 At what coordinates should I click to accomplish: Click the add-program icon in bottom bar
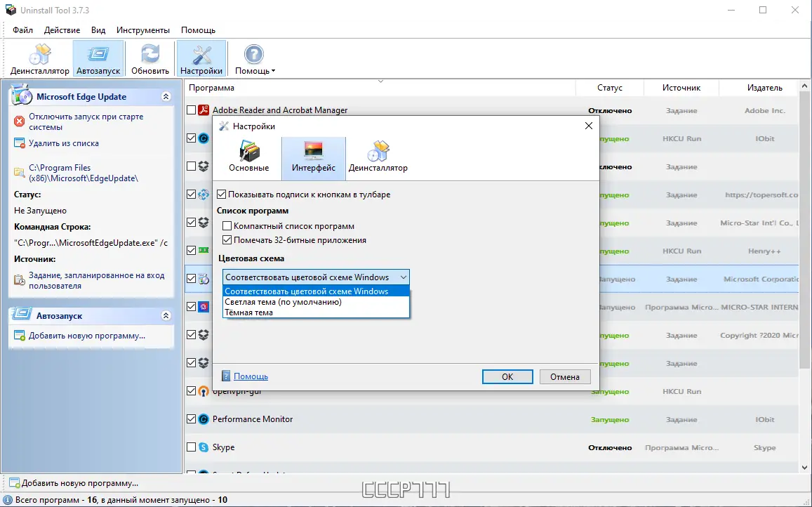pos(15,482)
